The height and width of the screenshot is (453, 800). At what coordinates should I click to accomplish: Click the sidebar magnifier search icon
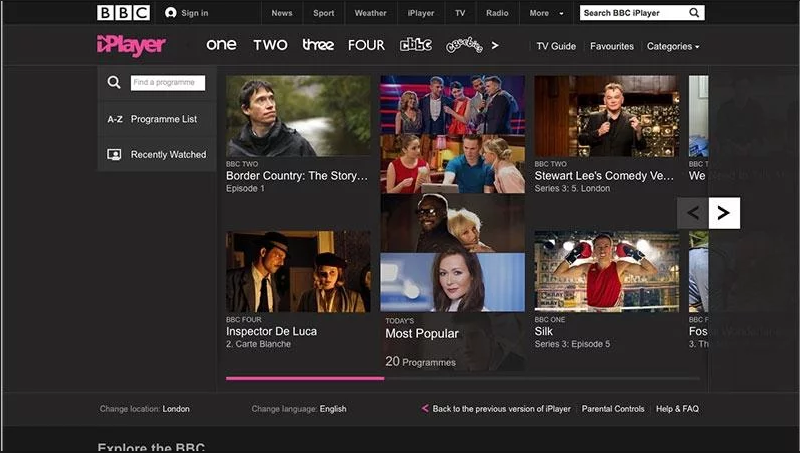click(x=114, y=82)
